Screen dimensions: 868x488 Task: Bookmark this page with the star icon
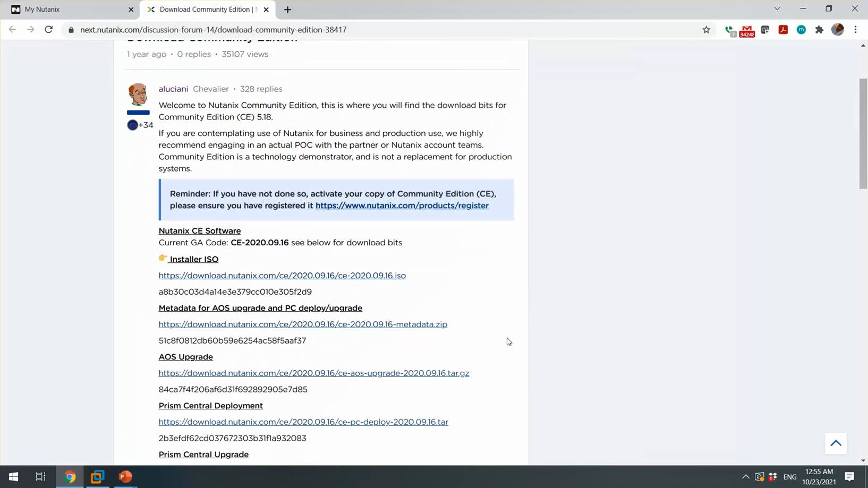click(706, 30)
